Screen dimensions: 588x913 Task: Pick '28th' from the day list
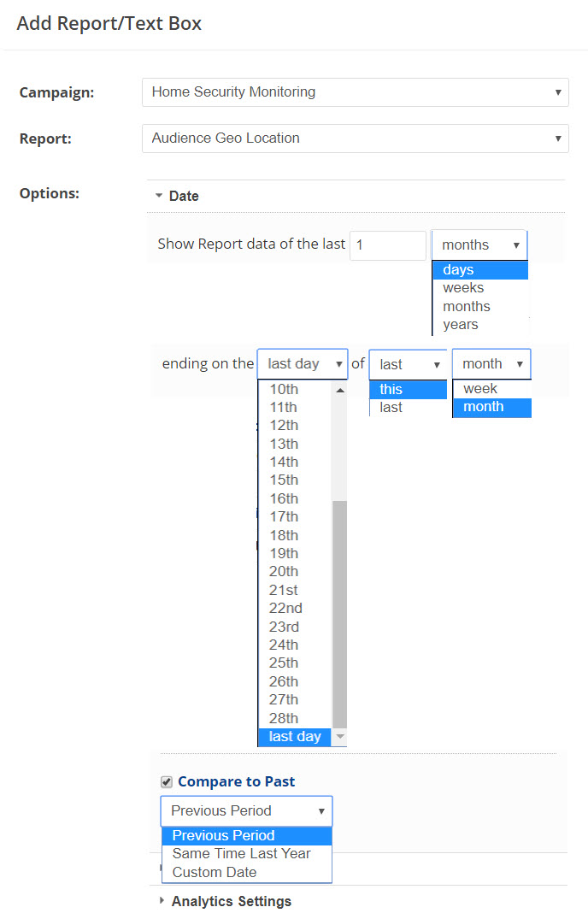pos(284,718)
